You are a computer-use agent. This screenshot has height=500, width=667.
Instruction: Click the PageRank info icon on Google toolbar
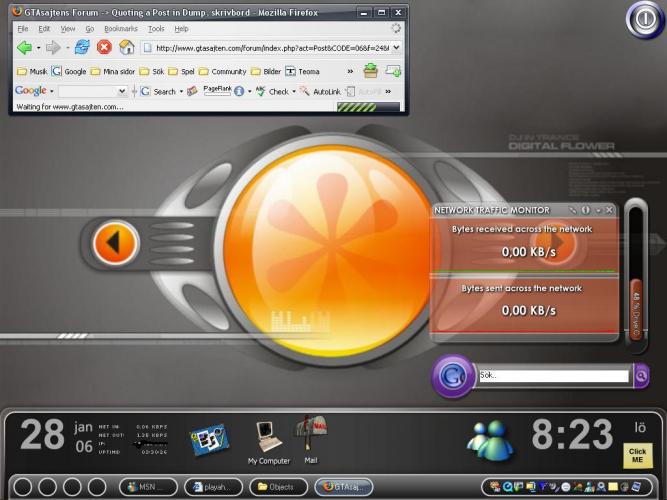point(239,91)
